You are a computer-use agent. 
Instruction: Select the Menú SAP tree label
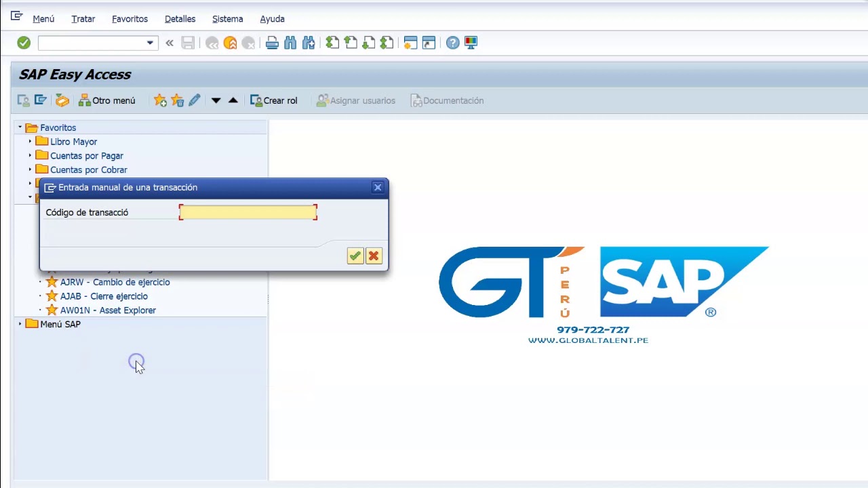tap(60, 324)
